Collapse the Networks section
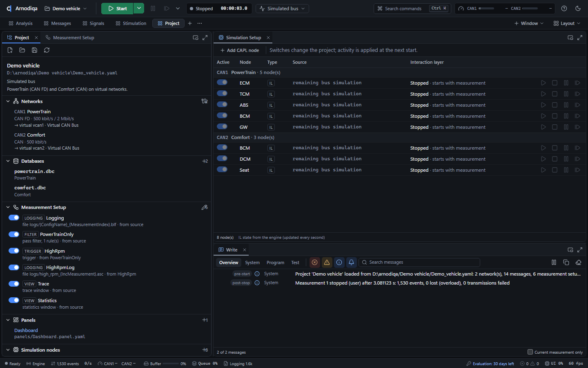 (8, 101)
